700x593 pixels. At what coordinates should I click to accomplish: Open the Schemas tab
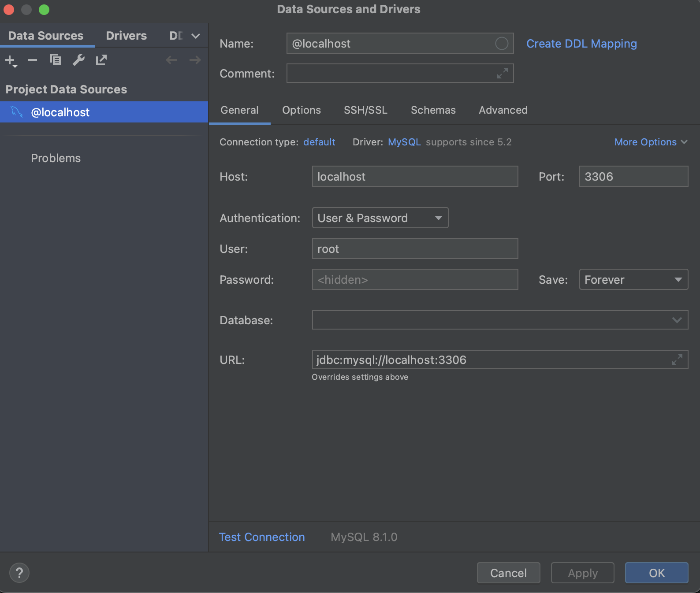(x=433, y=110)
